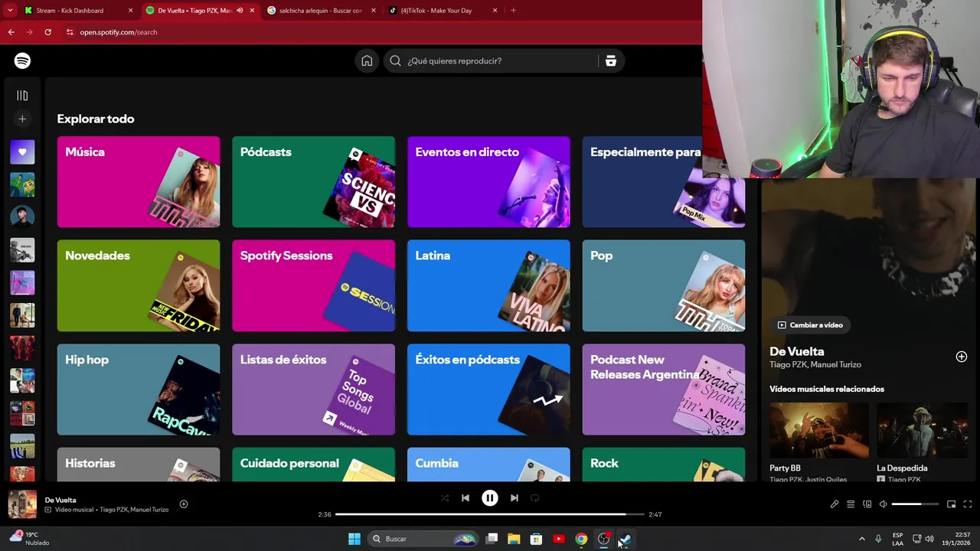Open lyrics microphone icon
Screen dimensions: 980x551
[x=835, y=504]
